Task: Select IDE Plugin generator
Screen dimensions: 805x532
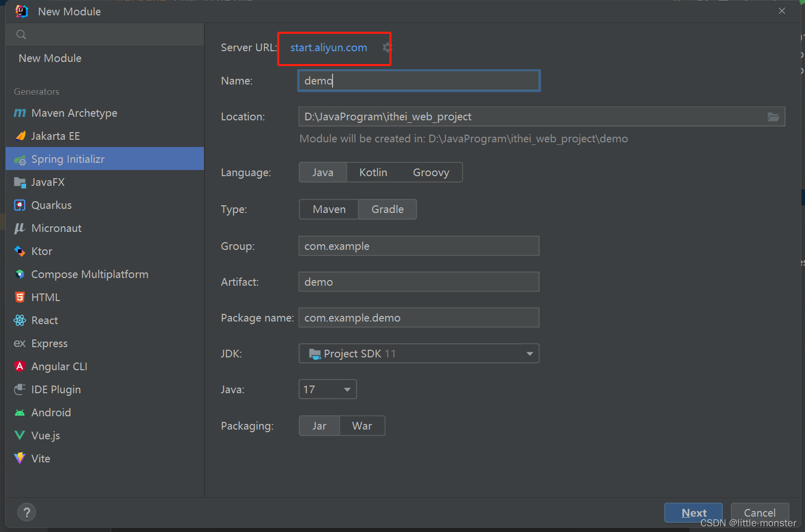Action: 105,390
